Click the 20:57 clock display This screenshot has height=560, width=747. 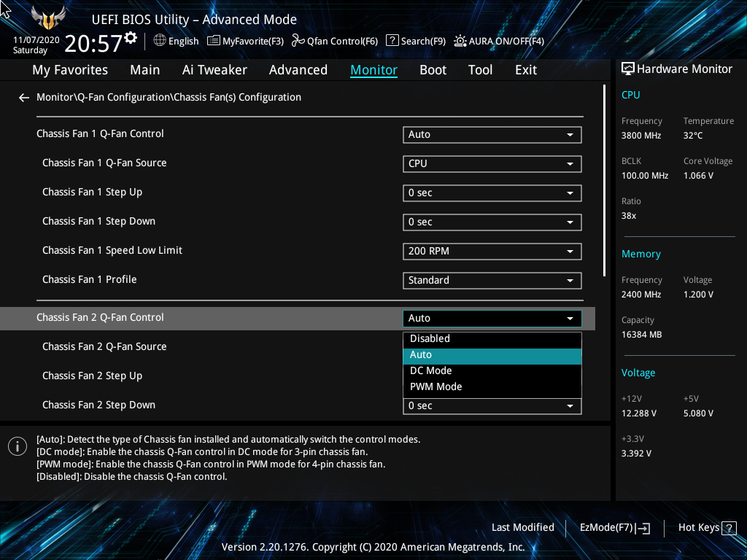[94, 43]
